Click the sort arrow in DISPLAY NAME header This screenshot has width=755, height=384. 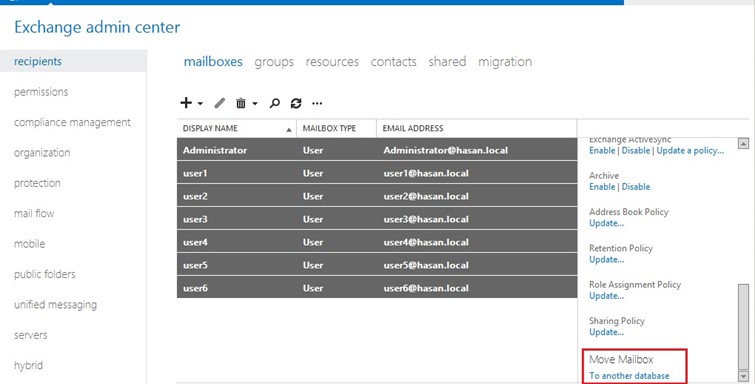coord(289,130)
